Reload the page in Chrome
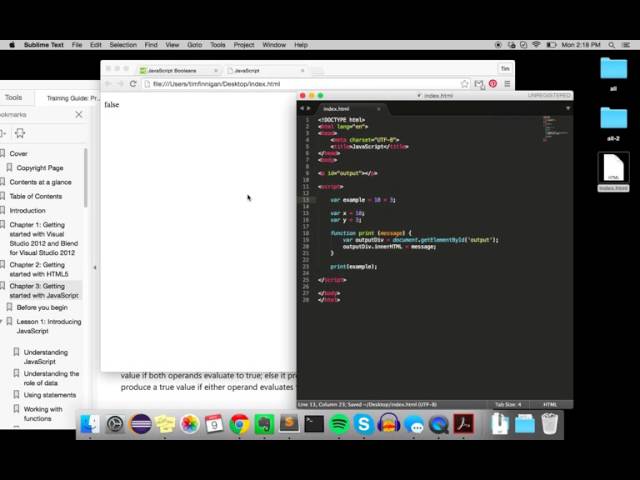This screenshot has width=640, height=480. click(133, 84)
